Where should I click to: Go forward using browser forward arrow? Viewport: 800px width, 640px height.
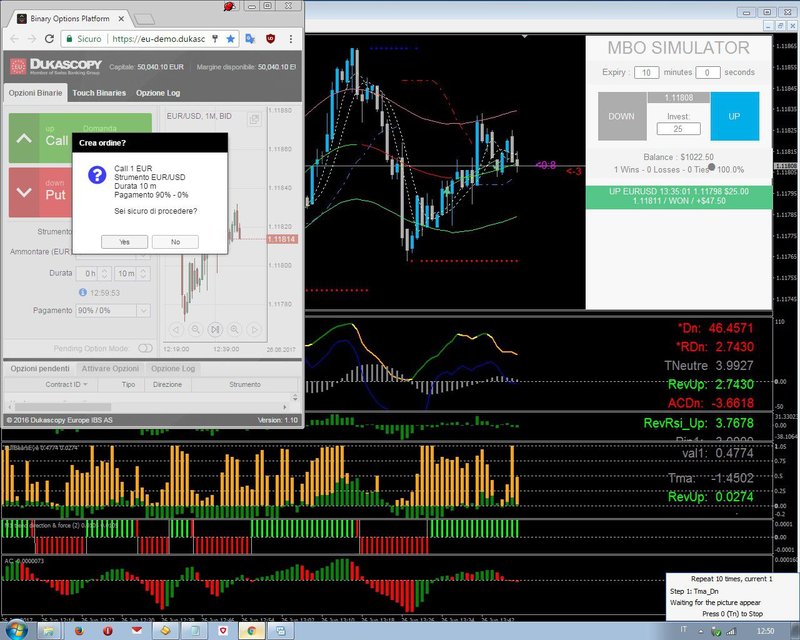tap(32, 39)
